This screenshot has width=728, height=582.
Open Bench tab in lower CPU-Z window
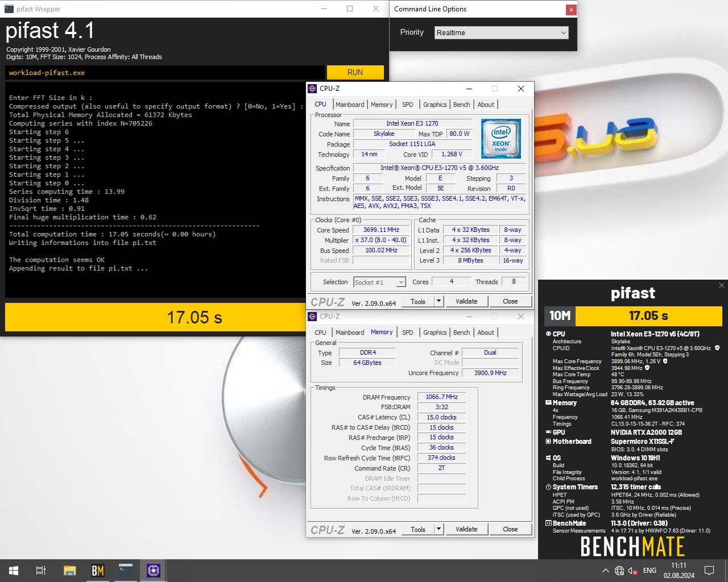[462, 332]
